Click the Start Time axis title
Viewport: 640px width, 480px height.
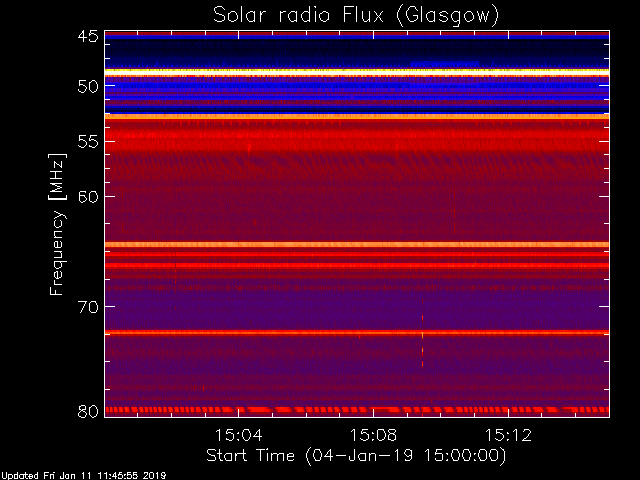[356, 456]
